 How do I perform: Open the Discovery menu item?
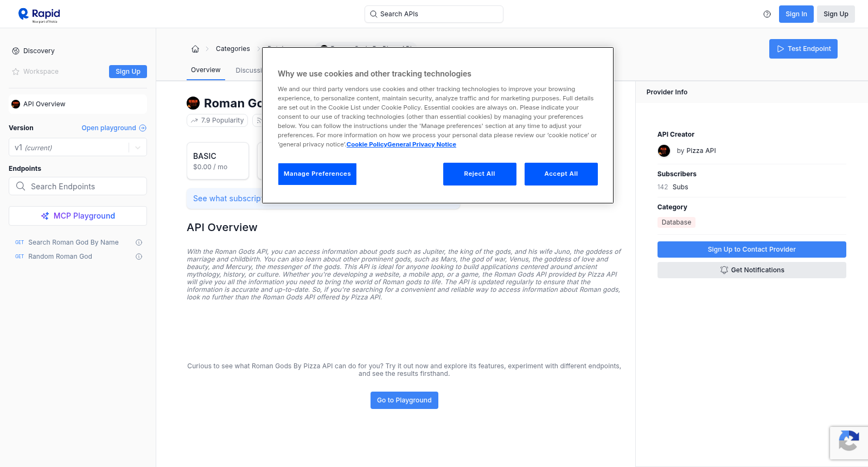click(39, 51)
